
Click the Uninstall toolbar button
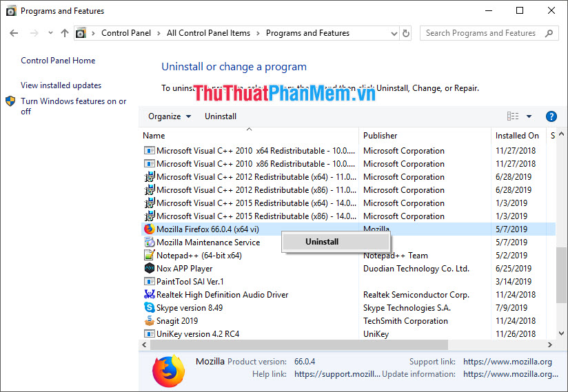click(221, 116)
